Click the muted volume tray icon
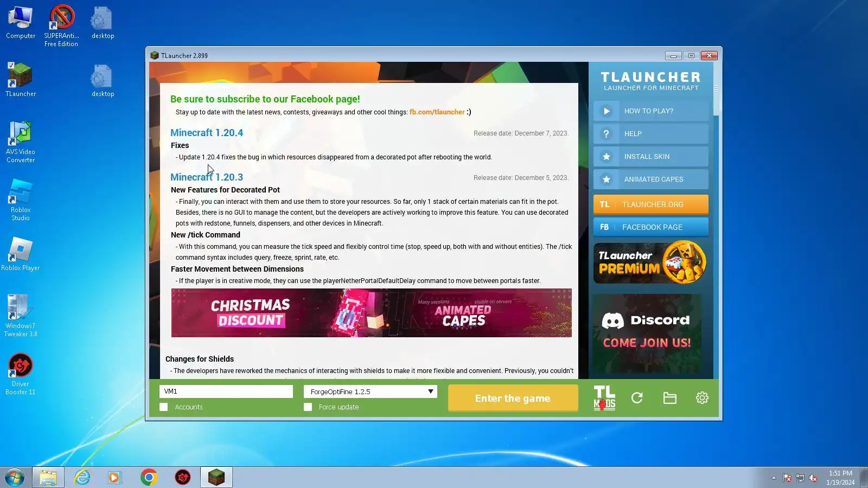The width and height of the screenshot is (868, 488). (x=813, y=478)
